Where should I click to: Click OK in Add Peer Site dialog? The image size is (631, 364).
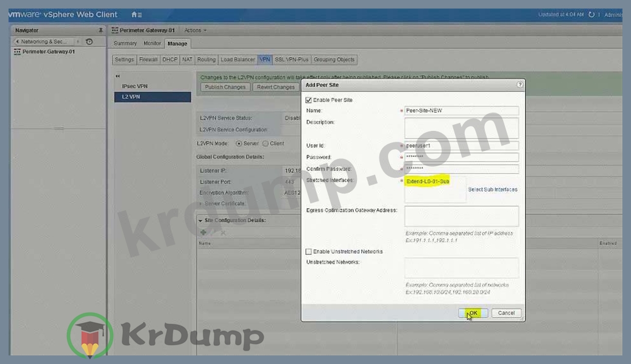pyautogui.click(x=473, y=313)
